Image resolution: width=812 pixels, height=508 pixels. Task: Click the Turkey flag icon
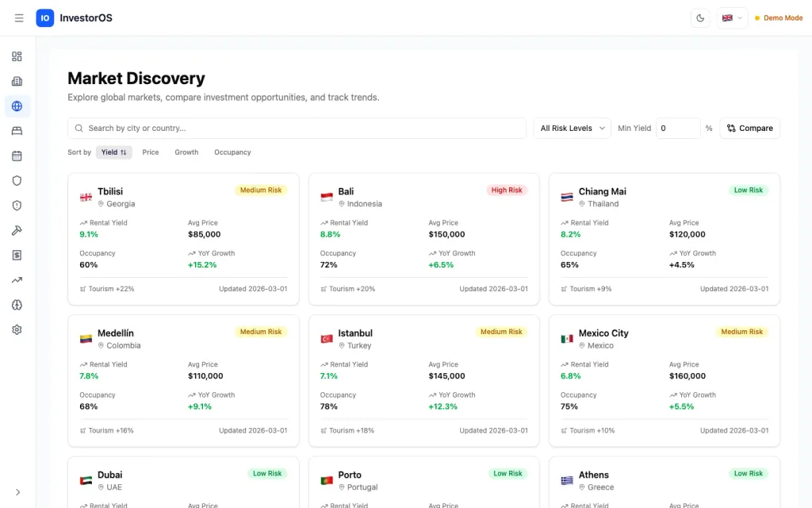327,339
